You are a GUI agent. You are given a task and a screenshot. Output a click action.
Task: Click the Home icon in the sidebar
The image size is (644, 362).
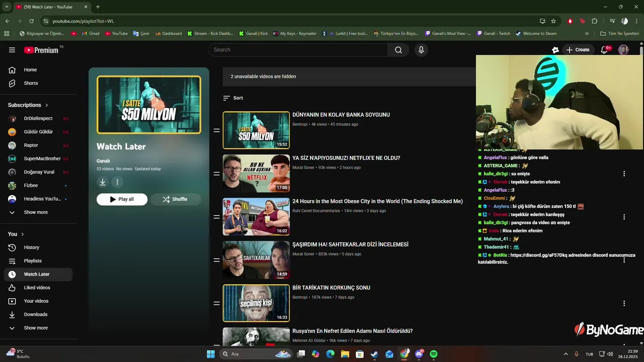[12, 70]
